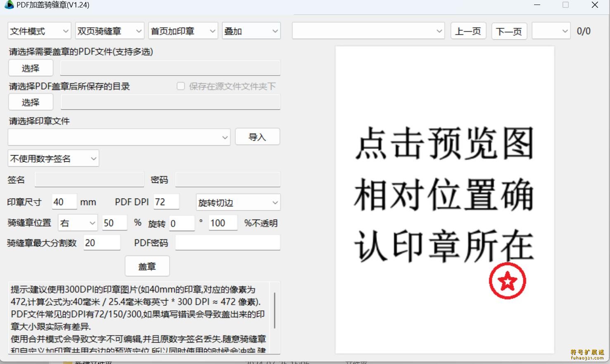This screenshot has width=610, height=364.
Task: Click the 印章尺寸 input field
Action: pyautogui.click(x=64, y=202)
